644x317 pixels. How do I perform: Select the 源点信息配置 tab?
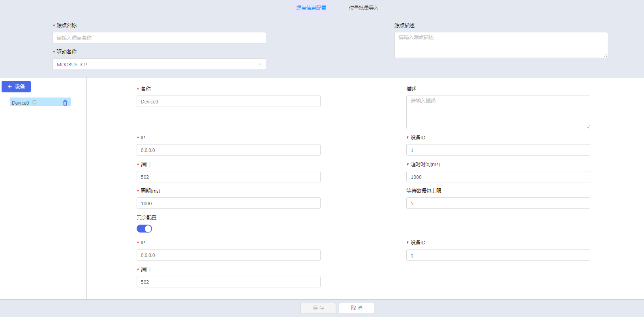[x=311, y=8]
